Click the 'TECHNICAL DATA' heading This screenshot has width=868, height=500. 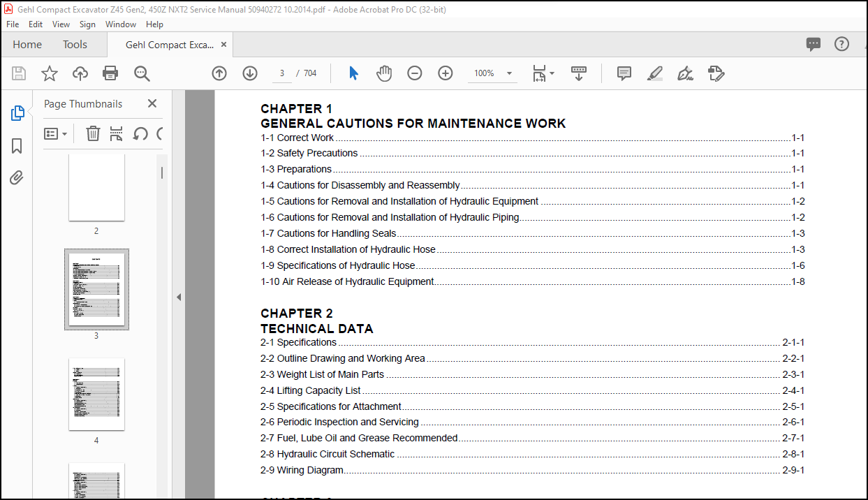click(x=317, y=328)
